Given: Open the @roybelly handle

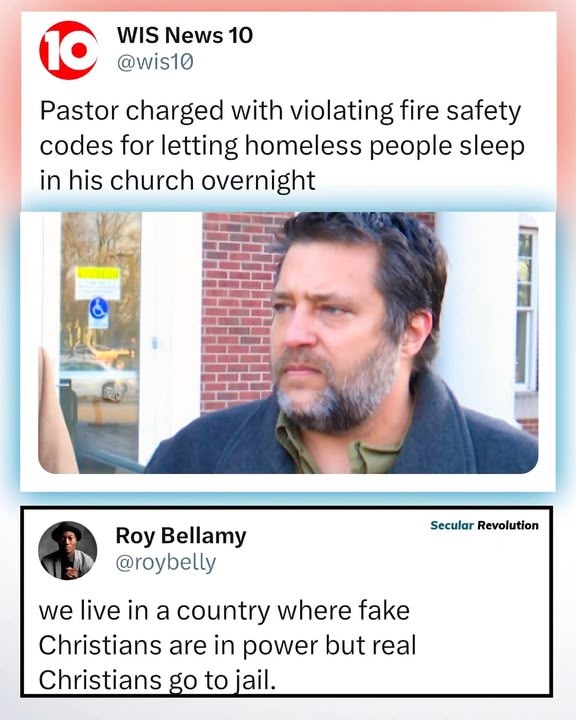Looking at the screenshot, I should [x=165, y=562].
